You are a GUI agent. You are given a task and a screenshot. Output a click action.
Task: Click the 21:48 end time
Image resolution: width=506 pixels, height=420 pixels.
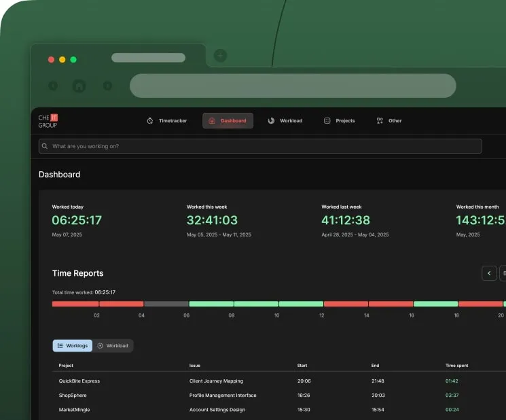pyautogui.click(x=378, y=381)
